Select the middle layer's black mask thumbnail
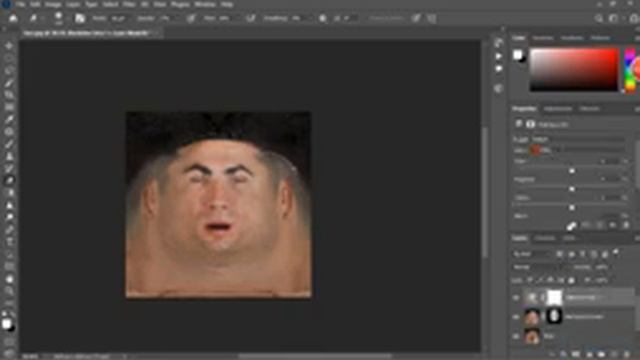Image resolution: width=640 pixels, height=360 pixels. 554,316
